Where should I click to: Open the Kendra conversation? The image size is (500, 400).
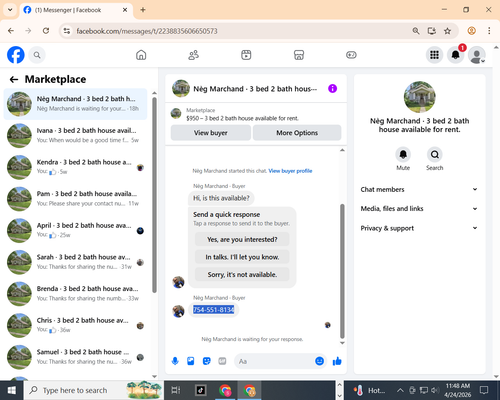(75, 167)
